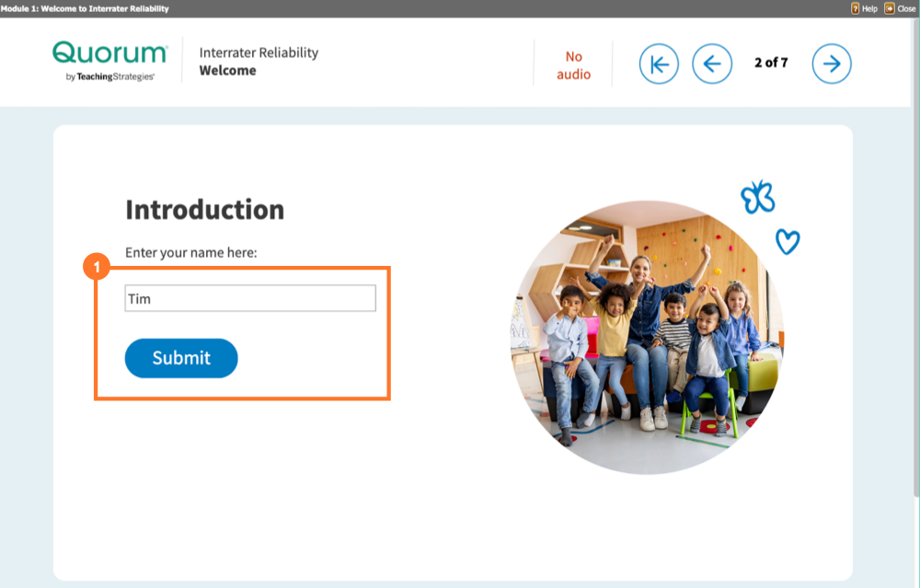
Task: Select the 'Introduction' heading
Action: (x=204, y=210)
